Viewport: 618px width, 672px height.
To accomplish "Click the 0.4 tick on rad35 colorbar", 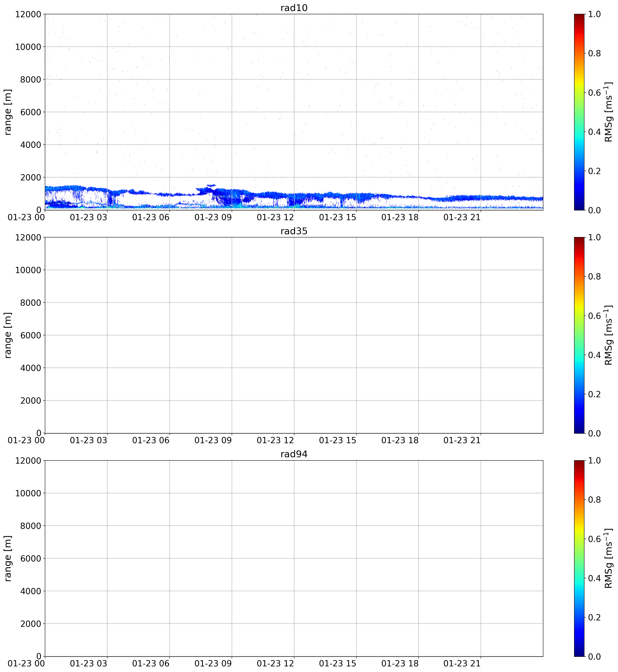I will 594,355.
